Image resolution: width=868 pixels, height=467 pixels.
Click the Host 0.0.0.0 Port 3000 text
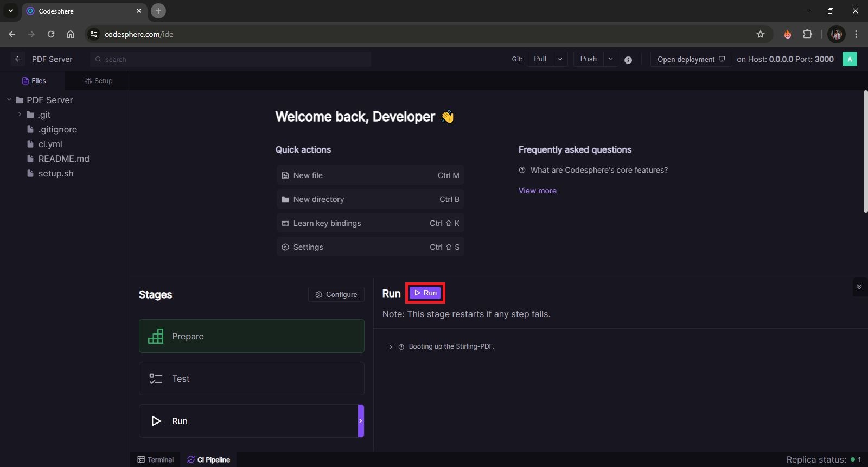[785, 59]
